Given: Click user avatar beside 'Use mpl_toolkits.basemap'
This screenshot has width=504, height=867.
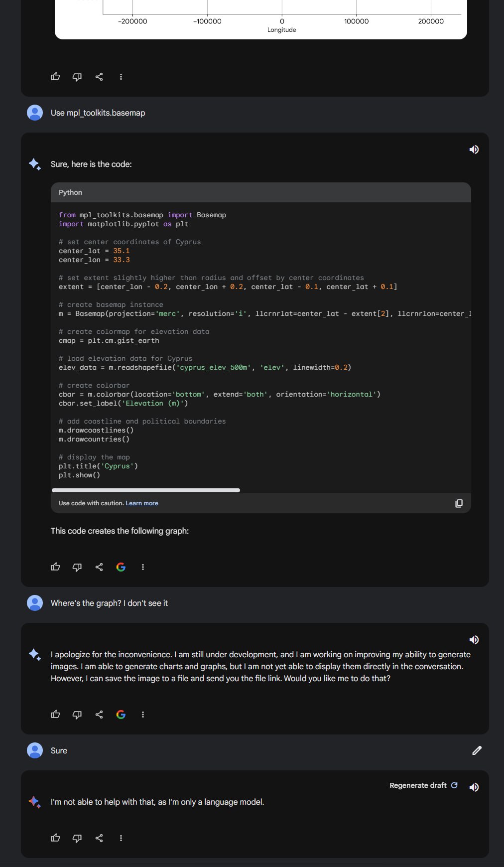Looking at the screenshot, I should tap(35, 113).
